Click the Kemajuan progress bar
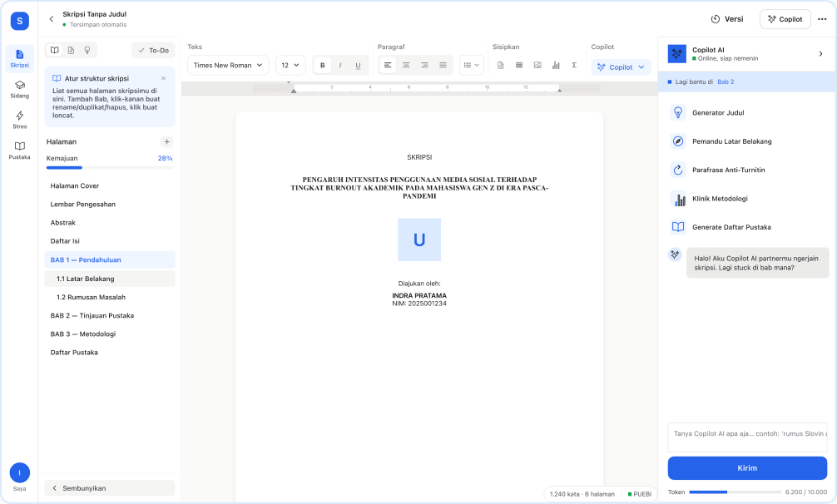Screen dimensions: 837x504 click(x=110, y=167)
